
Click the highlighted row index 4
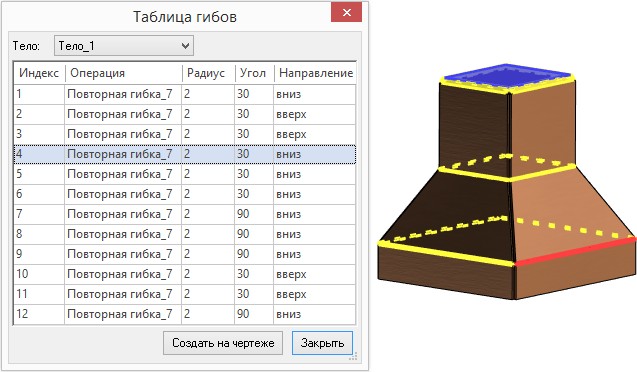pos(185,154)
